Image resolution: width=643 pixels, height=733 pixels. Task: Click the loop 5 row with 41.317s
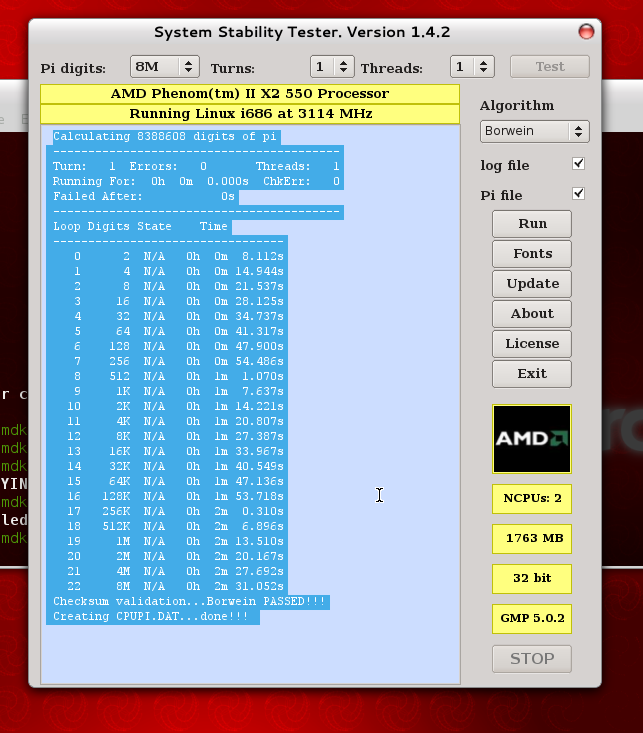pos(167,331)
